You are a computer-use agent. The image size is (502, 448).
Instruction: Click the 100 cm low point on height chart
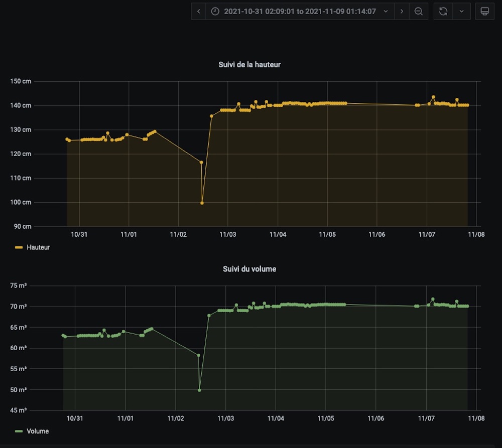[x=202, y=203]
